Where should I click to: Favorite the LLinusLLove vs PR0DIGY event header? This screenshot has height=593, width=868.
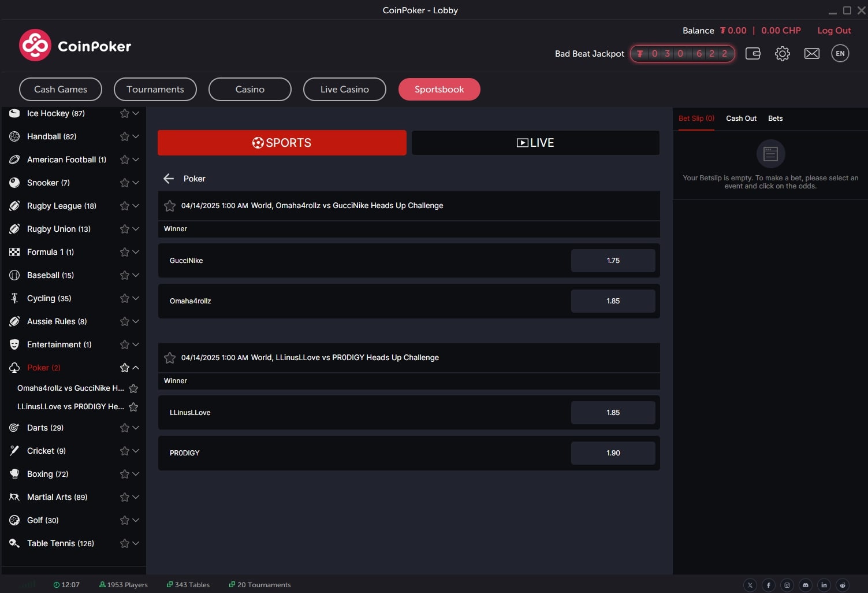170,358
